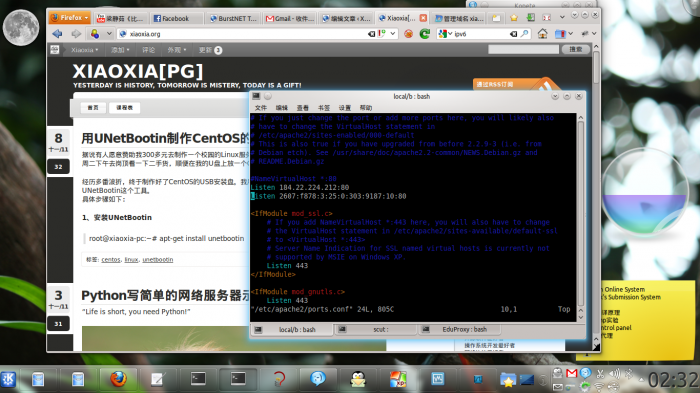700x393 pixels.
Task: Open the Gmail tray notifier icon
Action: (x=571, y=373)
